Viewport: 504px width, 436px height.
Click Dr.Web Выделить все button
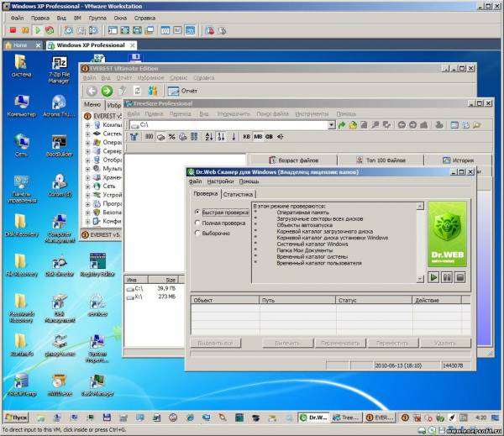click(215, 343)
